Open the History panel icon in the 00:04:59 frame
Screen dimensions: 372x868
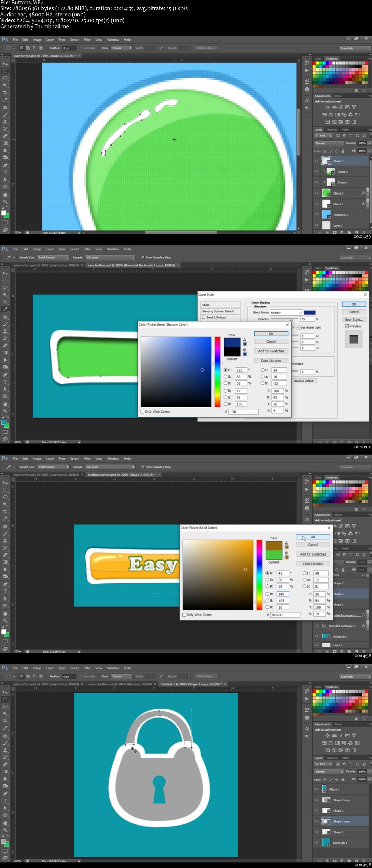point(307,63)
